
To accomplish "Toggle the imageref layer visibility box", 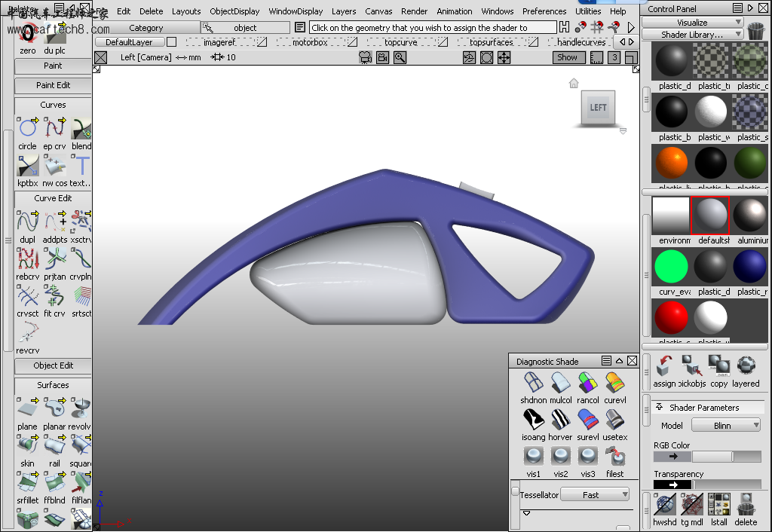I will (262, 42).
